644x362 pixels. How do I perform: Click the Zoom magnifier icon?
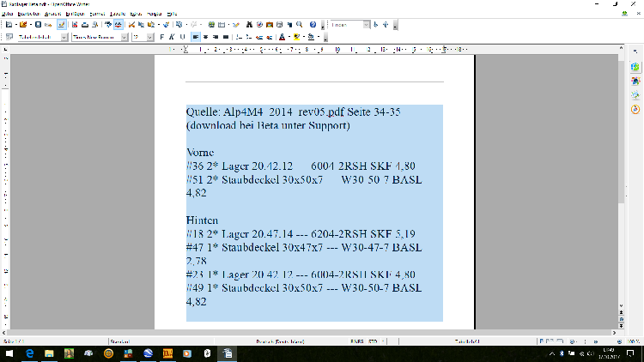click(x=300, y=25)
